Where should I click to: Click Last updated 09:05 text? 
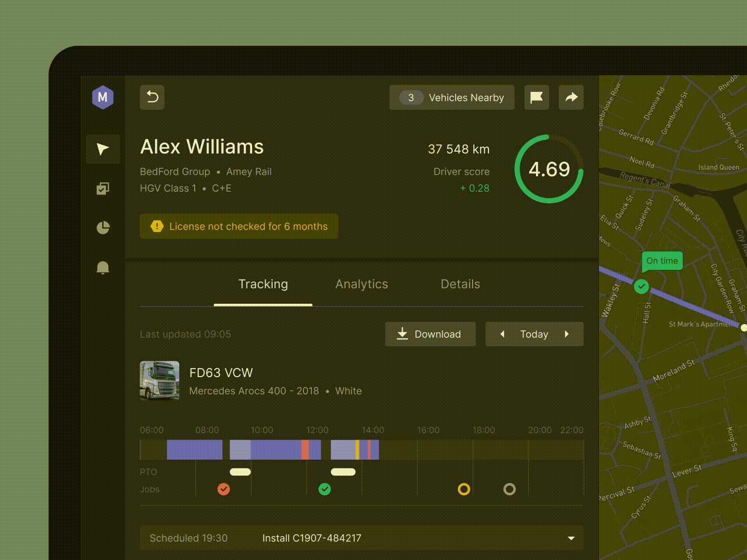[185, 334]
